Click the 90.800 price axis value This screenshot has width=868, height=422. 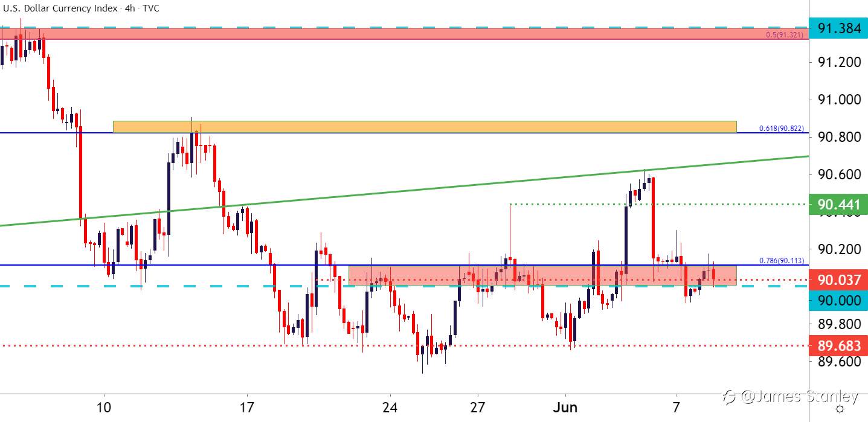pyautogui.click(x=838, y=137)
